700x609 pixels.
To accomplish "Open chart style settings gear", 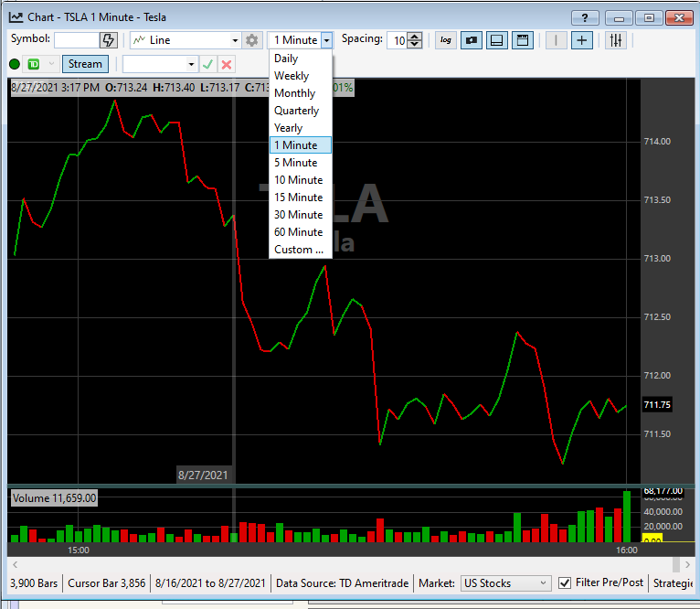I will [x=252, y=40].
